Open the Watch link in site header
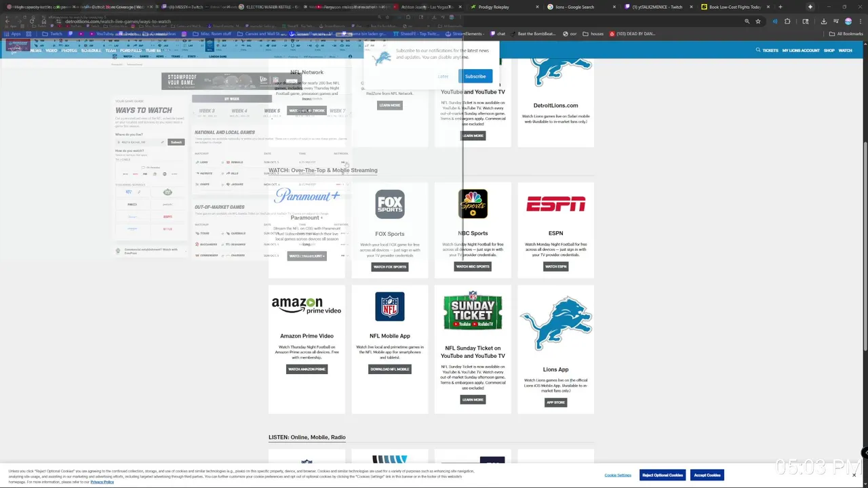Screen dimensions: 868x488 pyautogui.click(x=845, y=50)
